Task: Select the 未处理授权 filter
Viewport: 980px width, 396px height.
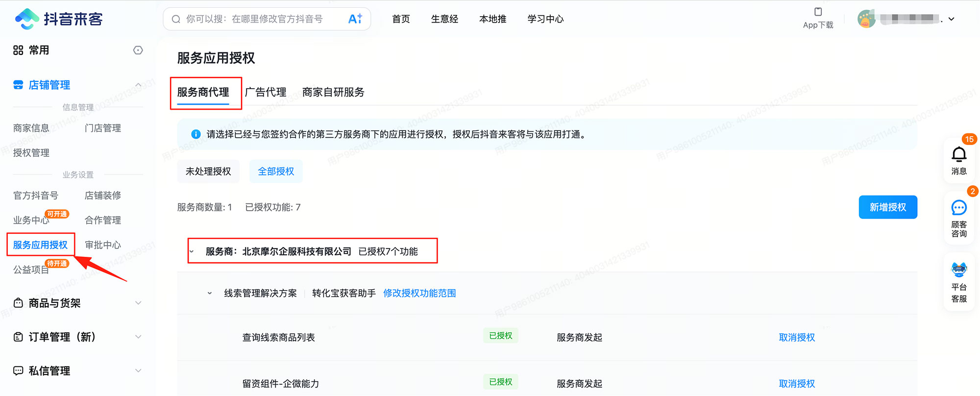Action: click(208, 172)
